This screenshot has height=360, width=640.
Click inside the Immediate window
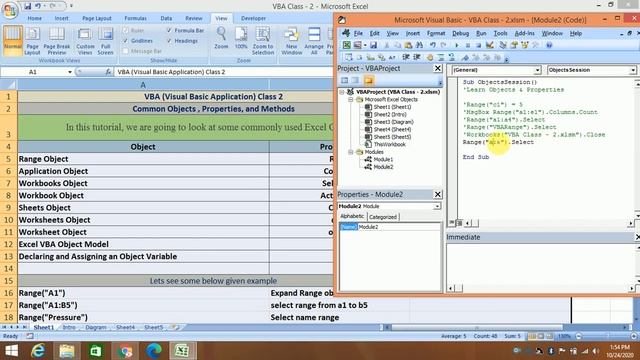click(540, 264)
